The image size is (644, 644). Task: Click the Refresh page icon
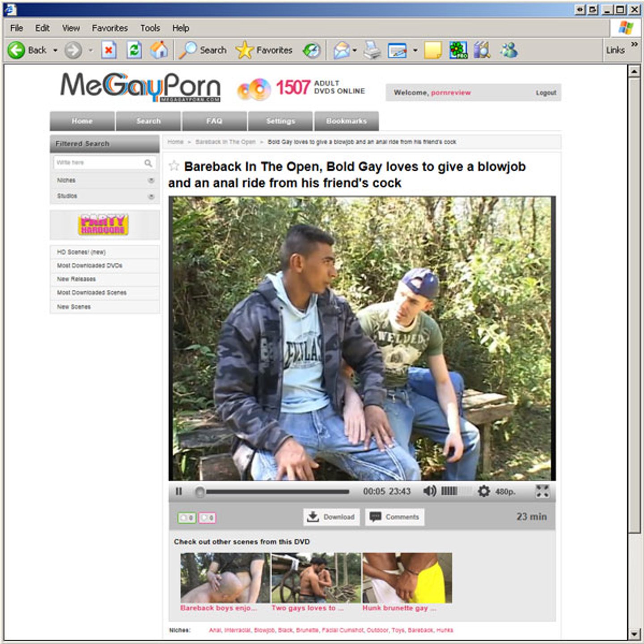coord(134,50)
